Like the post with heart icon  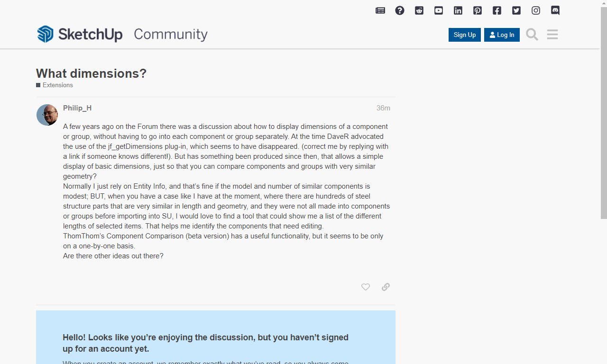click(x=366, y=287)
